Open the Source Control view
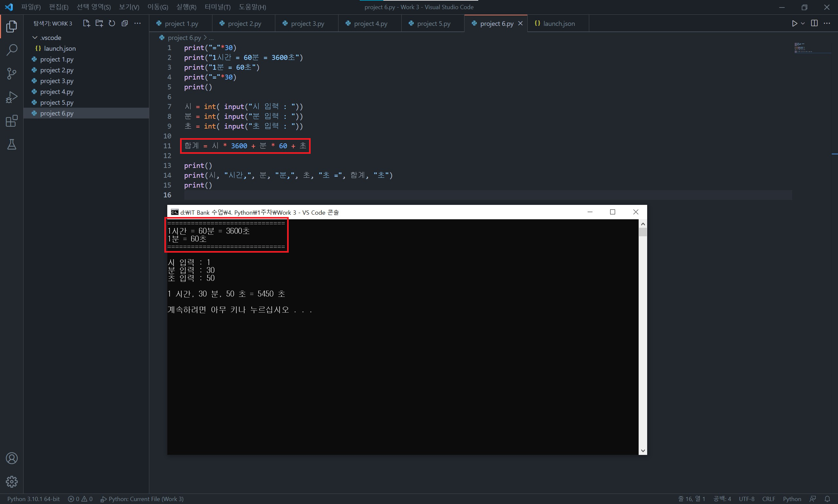 coord(11,73)
